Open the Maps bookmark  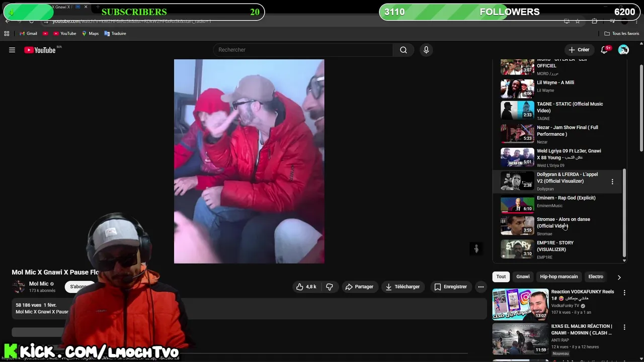click(x=90, y=34)
